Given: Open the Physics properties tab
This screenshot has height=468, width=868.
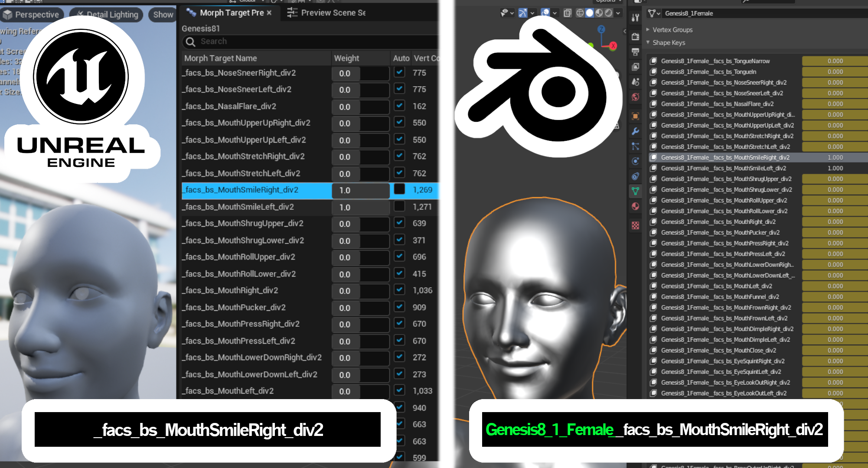Looking at the screenshot, I should click(x=635, y=161).
